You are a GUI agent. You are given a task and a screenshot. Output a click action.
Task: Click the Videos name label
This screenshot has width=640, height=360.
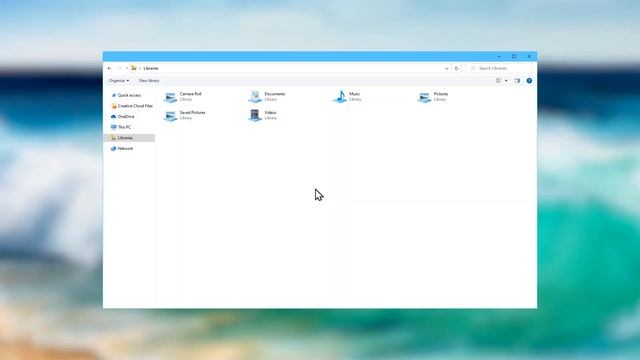(270, 113)
